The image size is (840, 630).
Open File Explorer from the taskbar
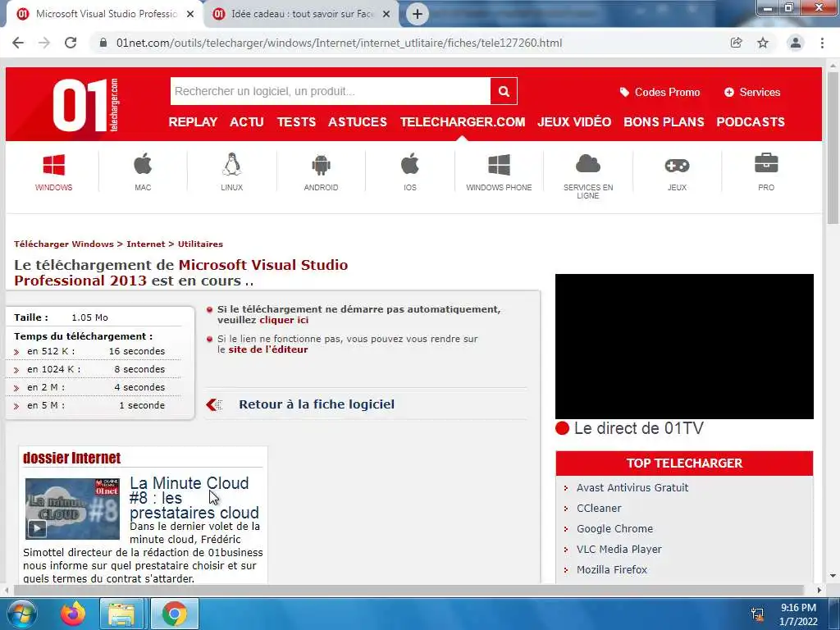(x=121, y=614)
